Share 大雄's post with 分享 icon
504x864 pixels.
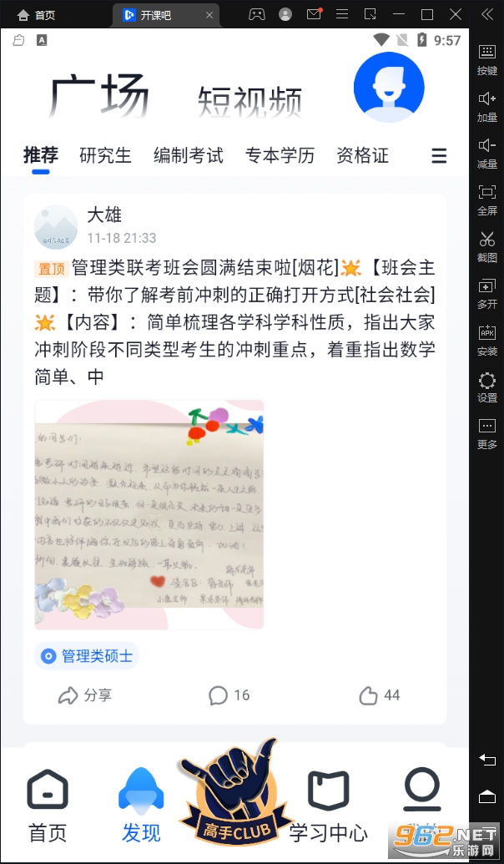85,695
